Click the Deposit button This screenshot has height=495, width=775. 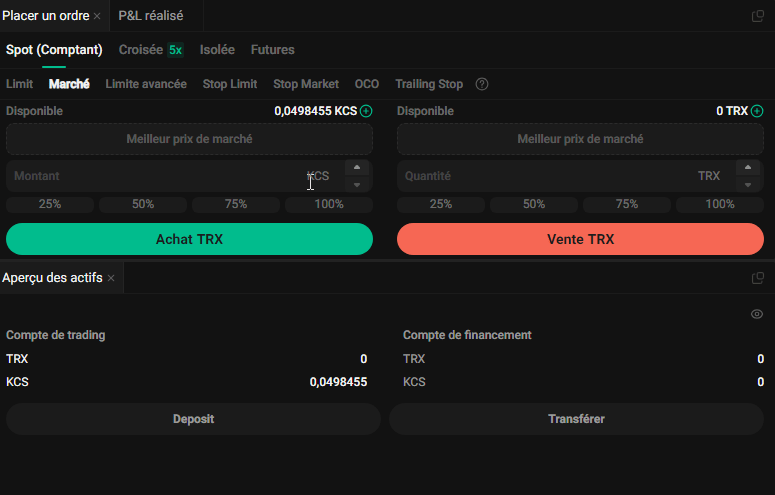pos(193,419)
